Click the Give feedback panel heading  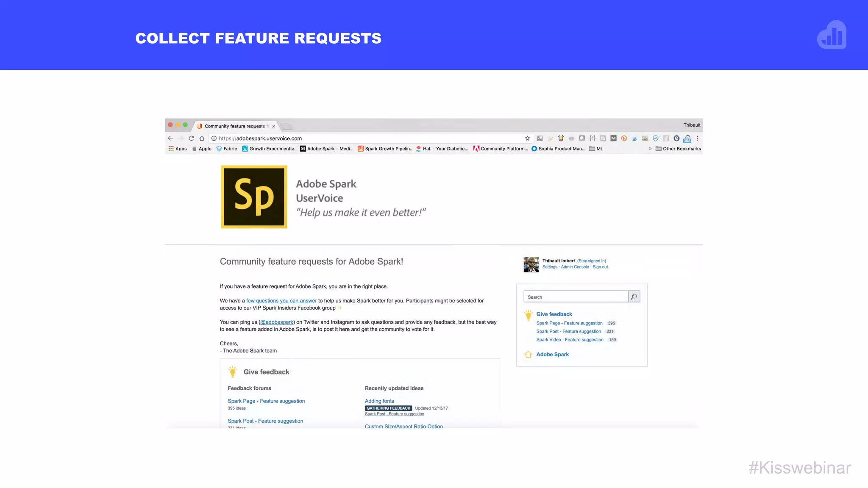tap(266, 372)
